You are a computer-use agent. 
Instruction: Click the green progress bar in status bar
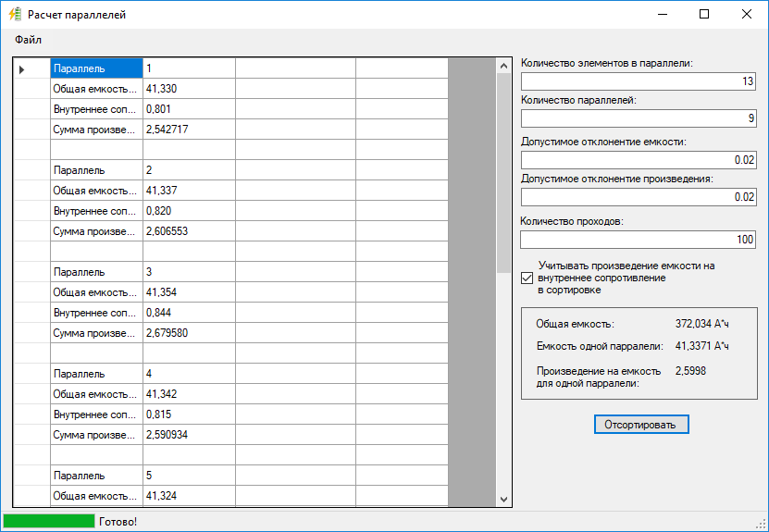point(49,522)
